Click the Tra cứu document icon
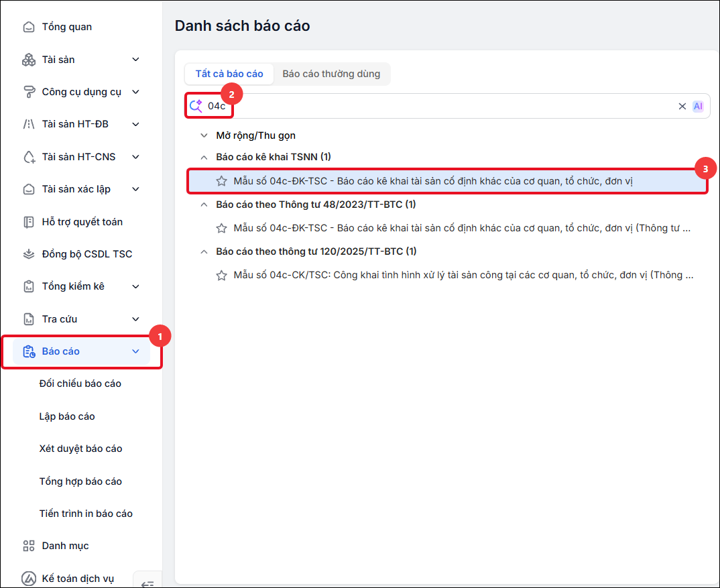 click(x=29, y=319)
